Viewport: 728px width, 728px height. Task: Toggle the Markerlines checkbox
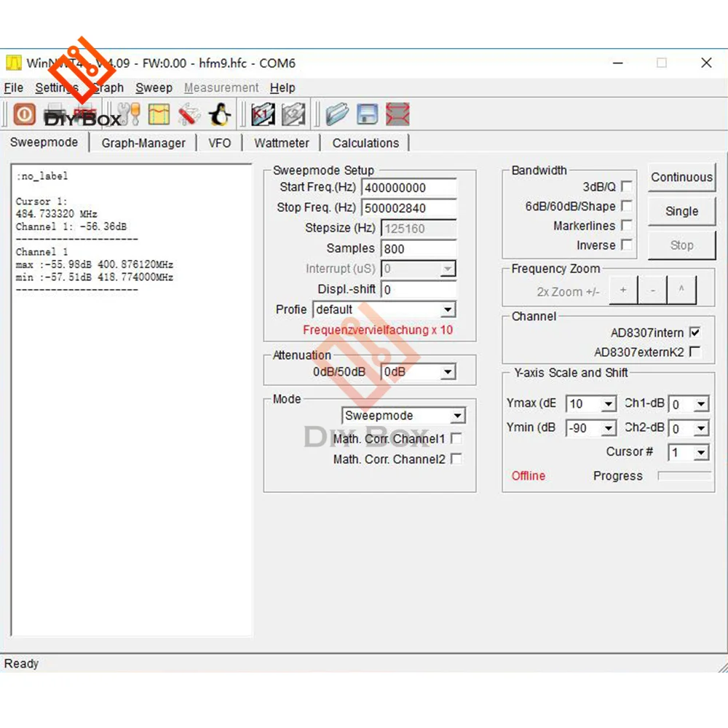click(626, 225)
